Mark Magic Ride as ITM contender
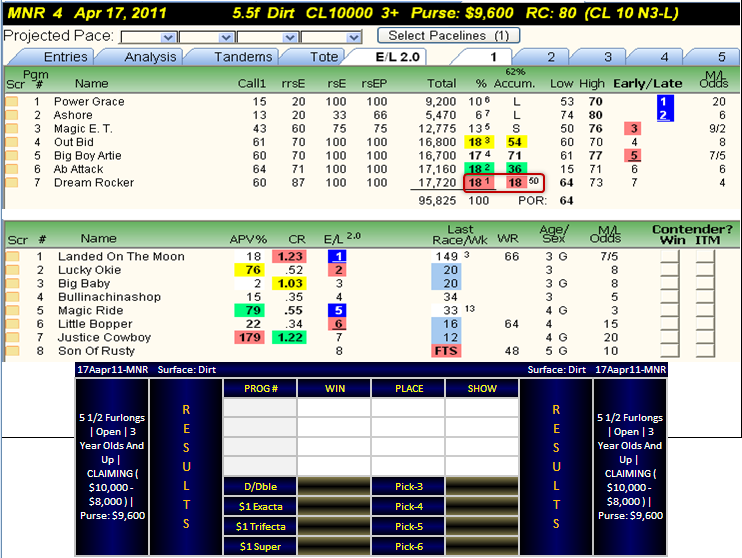 click(705, 310)
